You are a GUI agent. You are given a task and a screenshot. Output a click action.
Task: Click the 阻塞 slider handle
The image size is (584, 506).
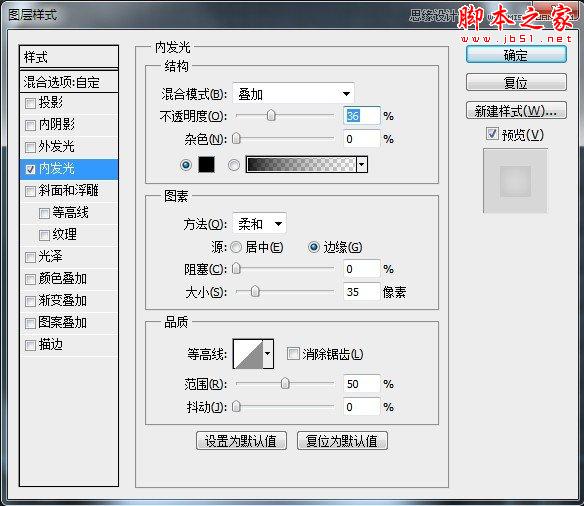(236, 268)
